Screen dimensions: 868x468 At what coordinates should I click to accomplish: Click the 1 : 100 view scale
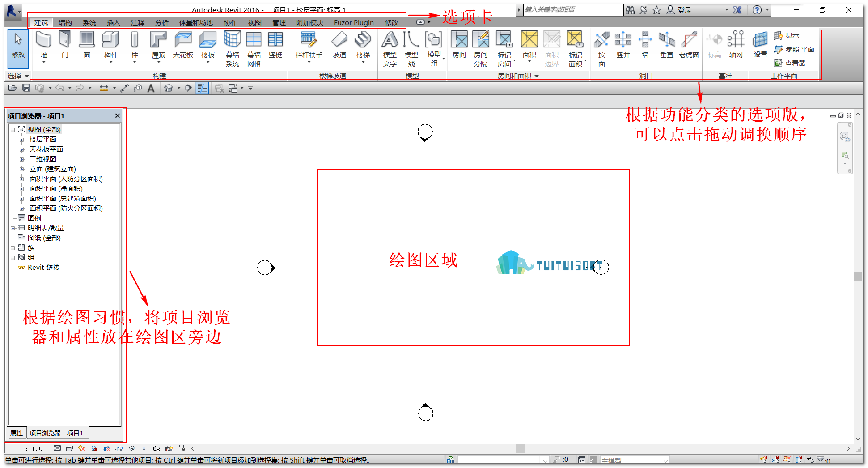(30, 448)
